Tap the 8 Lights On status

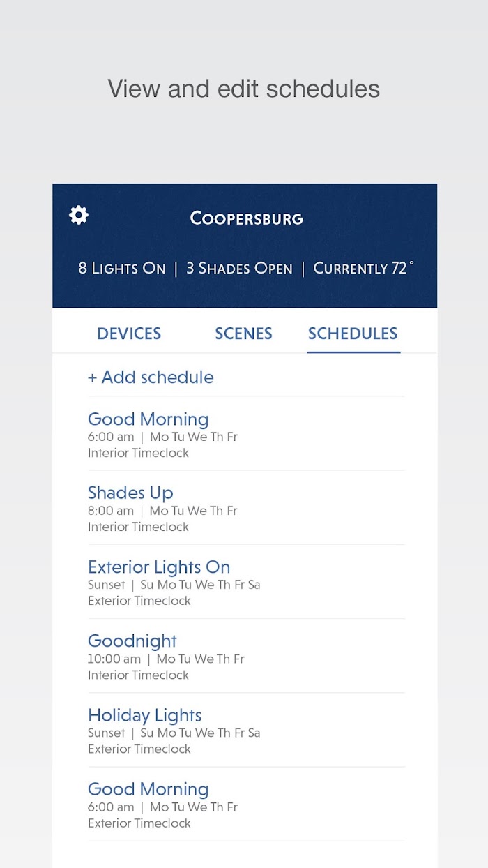click(122, 268)
